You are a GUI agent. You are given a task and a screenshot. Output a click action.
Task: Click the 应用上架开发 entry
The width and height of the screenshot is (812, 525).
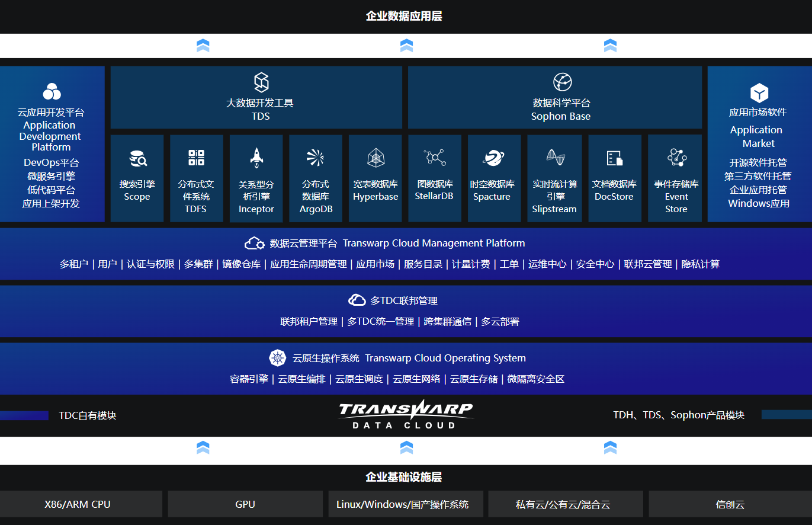coord(52,203)
